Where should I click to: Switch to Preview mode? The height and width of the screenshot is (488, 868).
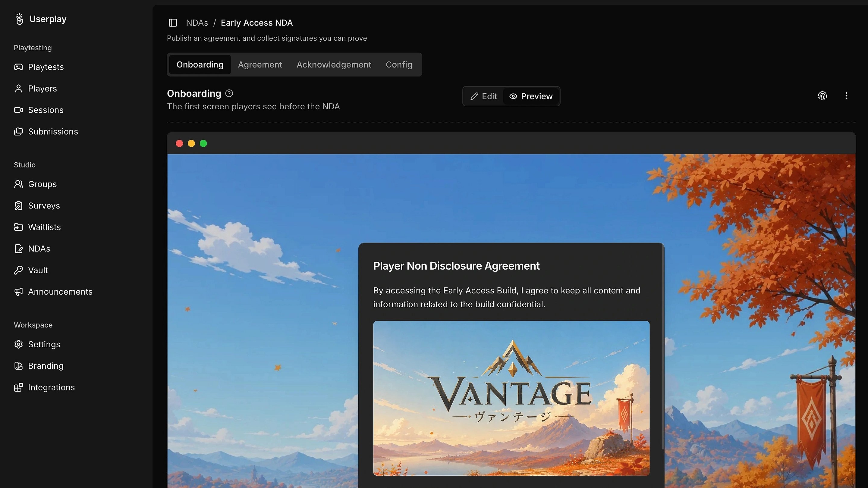[x=531, y=96]
